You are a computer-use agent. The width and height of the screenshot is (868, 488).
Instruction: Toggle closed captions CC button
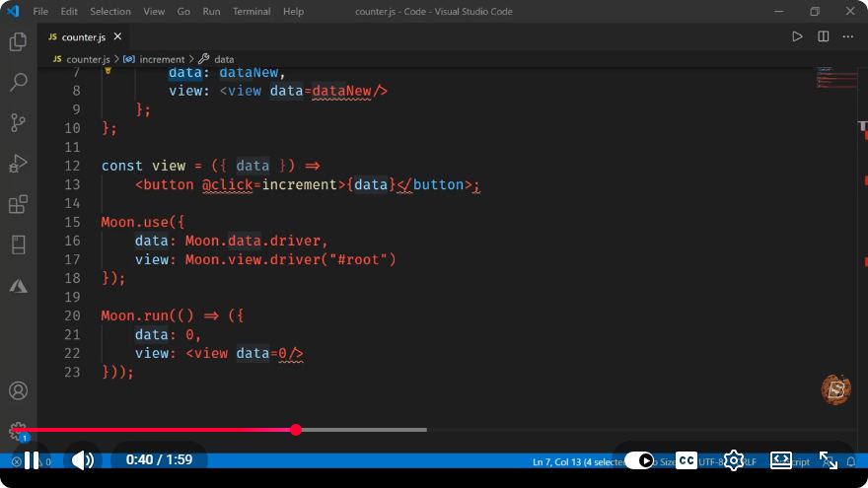pos(687,460)
